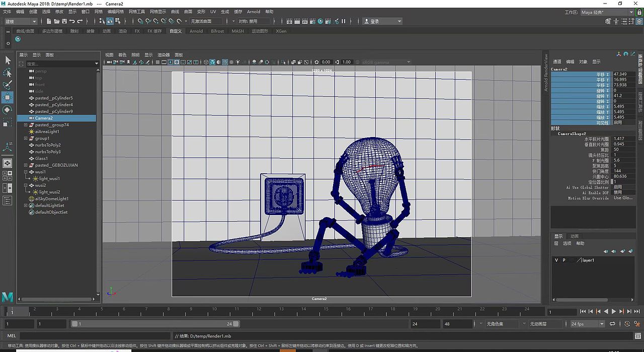Toggle layer1 display type box
This screenshot has height=352, width=644.
coord(572,260)
